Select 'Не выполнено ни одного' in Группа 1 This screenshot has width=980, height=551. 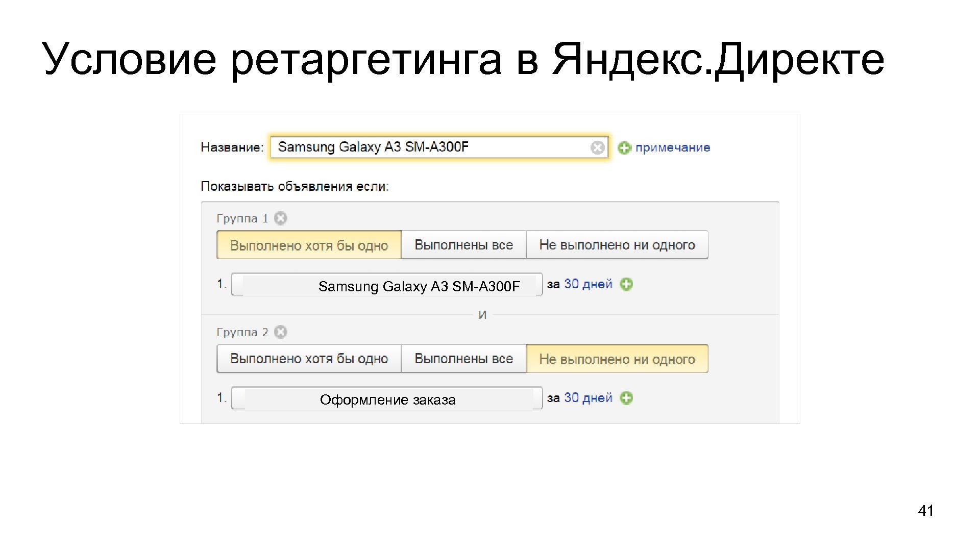click(x=617, y=245)
